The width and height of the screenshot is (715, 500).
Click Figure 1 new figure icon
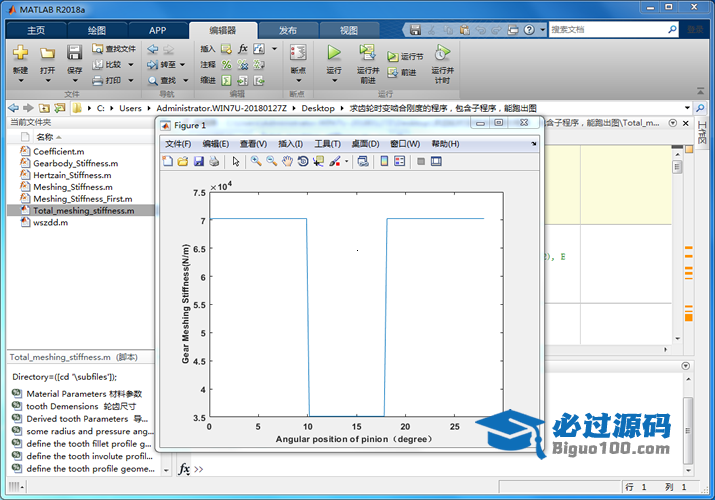[167, 161]
